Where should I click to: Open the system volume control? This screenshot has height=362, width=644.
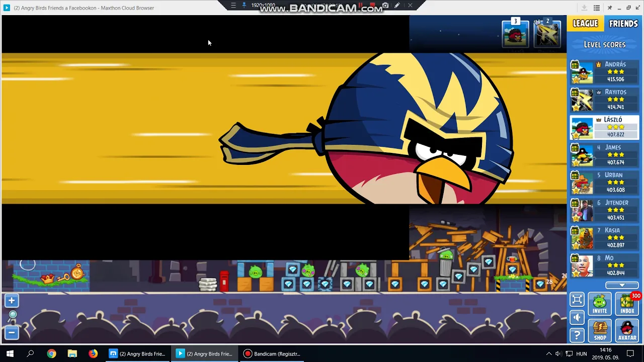558,353
